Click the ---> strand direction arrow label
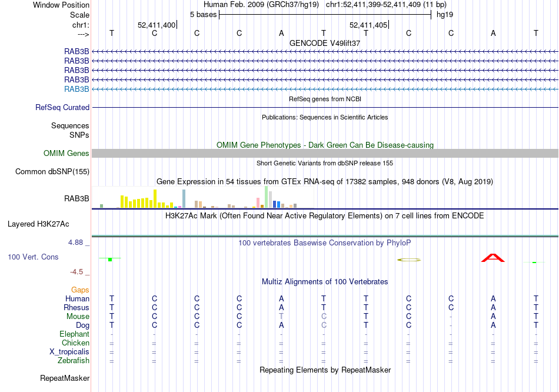 click(84, 34)
